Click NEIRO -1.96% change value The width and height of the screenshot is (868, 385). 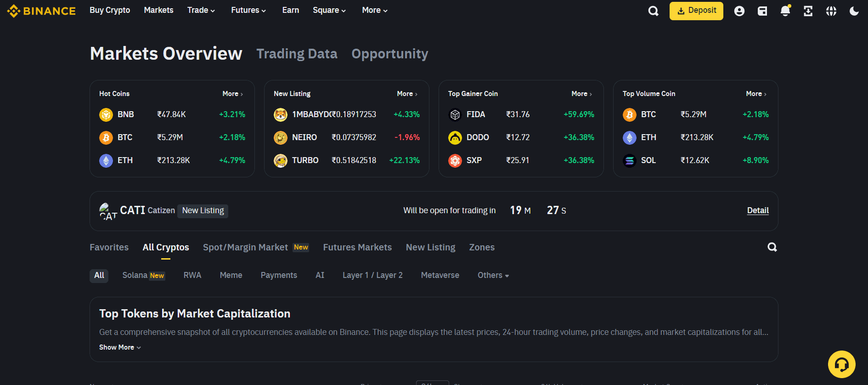pos(407,137)
